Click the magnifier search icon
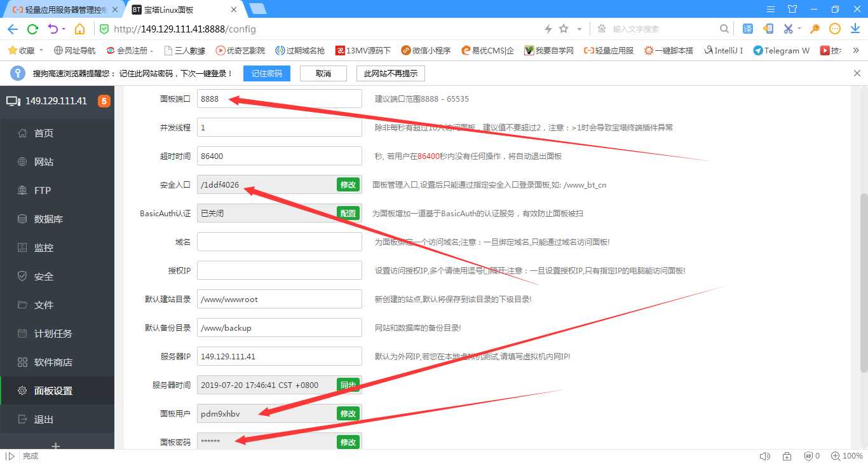The image size is (868, 463). coord(724,29)
